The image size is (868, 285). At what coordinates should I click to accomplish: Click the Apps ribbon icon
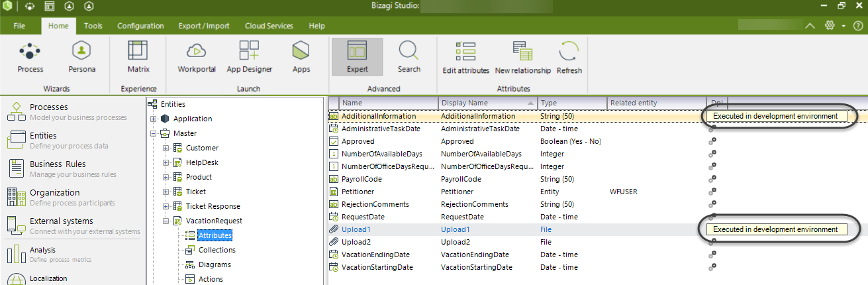(301, 57)
